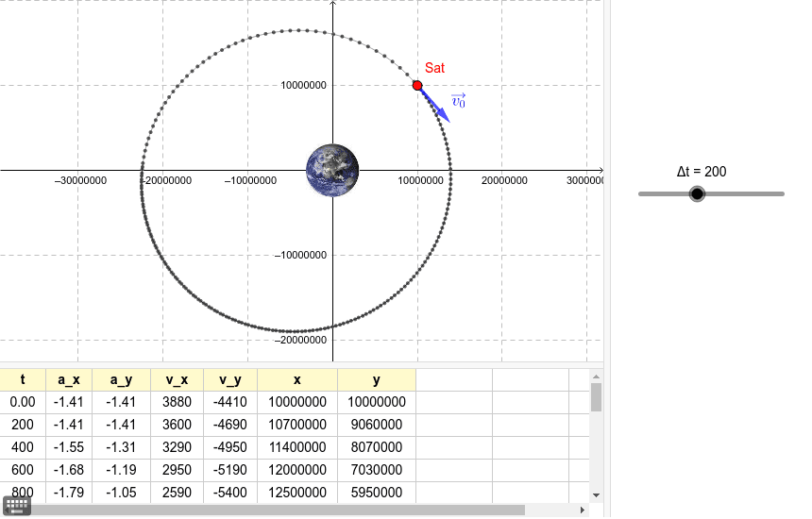Select v_x cell showing 3880
The width and height of the screenshot is (812, 519).
(x=178, y=402)
